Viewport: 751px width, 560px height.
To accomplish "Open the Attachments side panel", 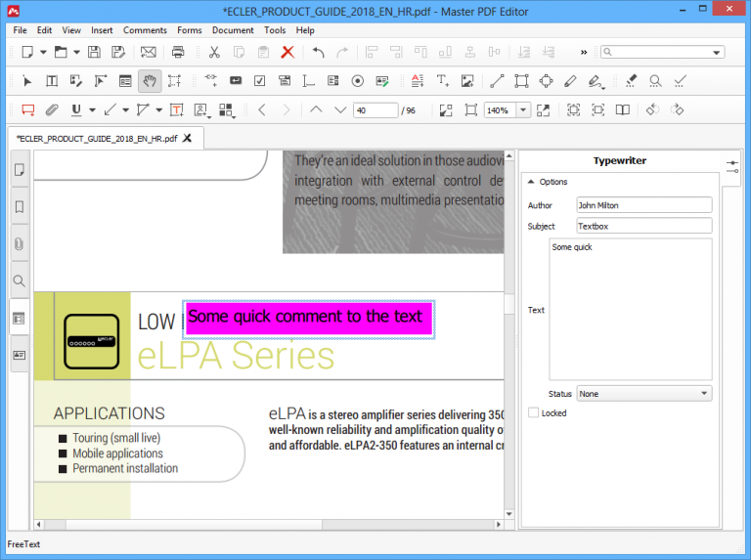I will pos(20,244).
